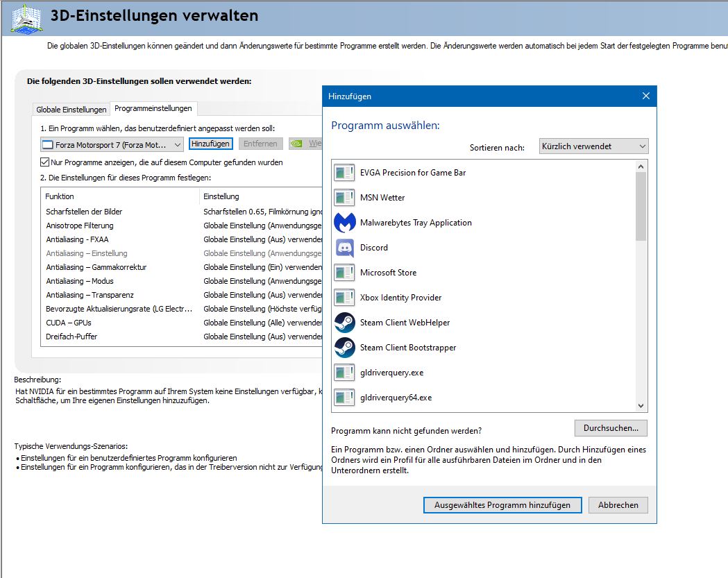Select the Programmeinstellungen tab

pos(153,109)
